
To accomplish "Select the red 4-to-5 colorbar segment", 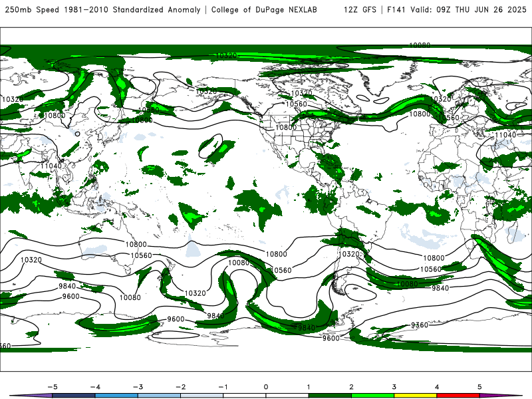I will [x=458, y=396].
